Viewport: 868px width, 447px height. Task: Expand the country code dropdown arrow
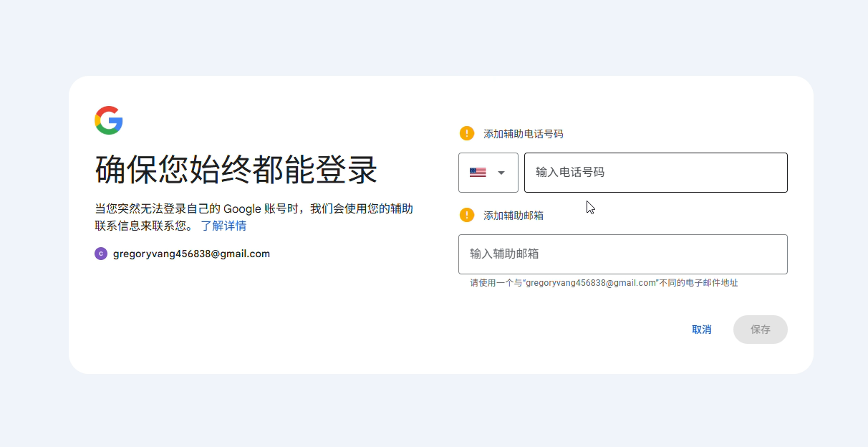point(501,173)
